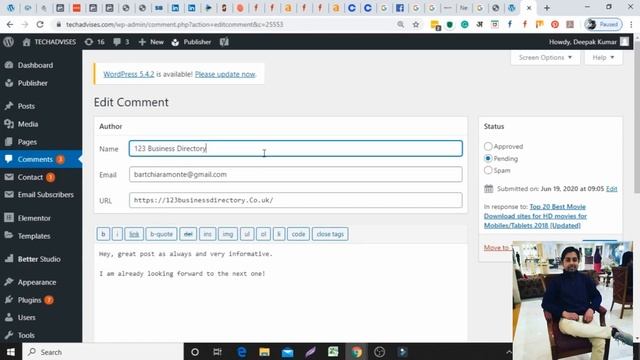Go back using browser back arrow
The height and width of the screenshot is (360, 640).
(10, 24)
